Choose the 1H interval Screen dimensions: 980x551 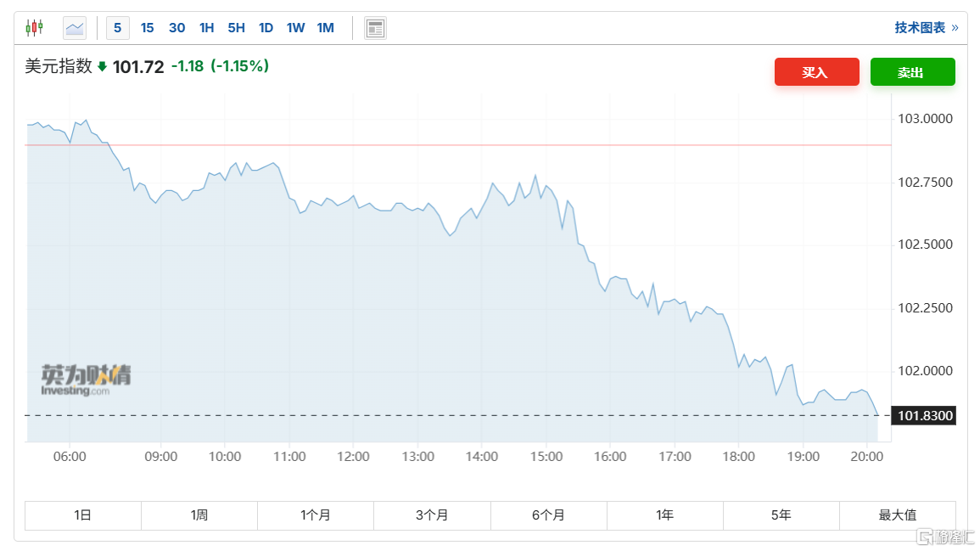click(206, 28)
